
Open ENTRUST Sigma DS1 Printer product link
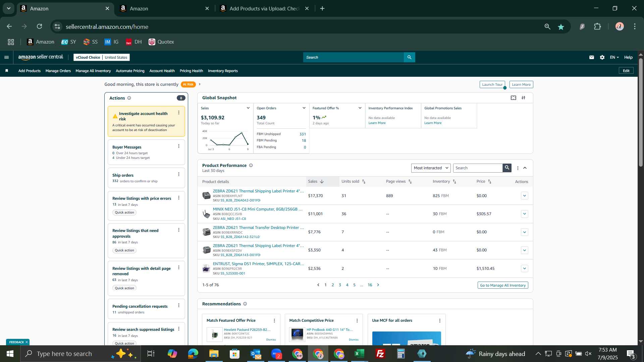(x=258, y=264)
